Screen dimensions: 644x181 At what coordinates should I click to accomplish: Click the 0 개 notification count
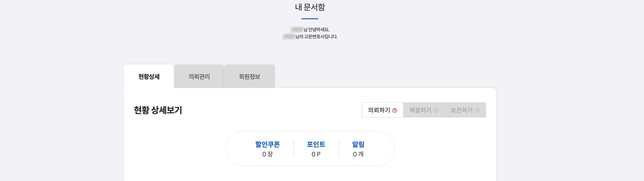[x=358, y=154]
